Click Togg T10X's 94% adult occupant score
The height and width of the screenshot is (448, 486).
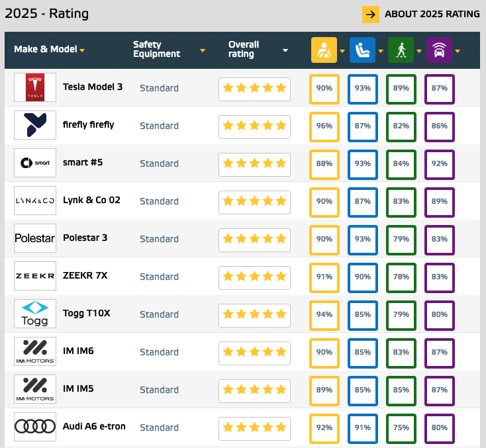pos(324,316)
